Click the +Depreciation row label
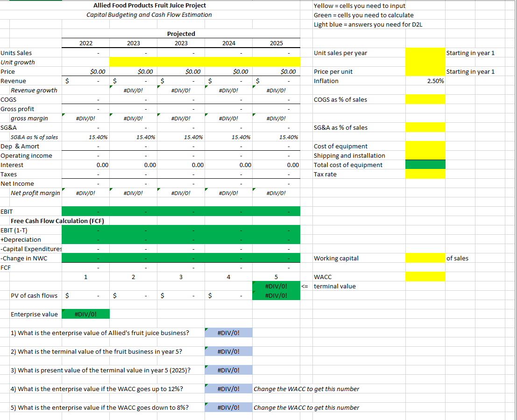Viewport: 517px width, 420px height. (x=21, y=239)
